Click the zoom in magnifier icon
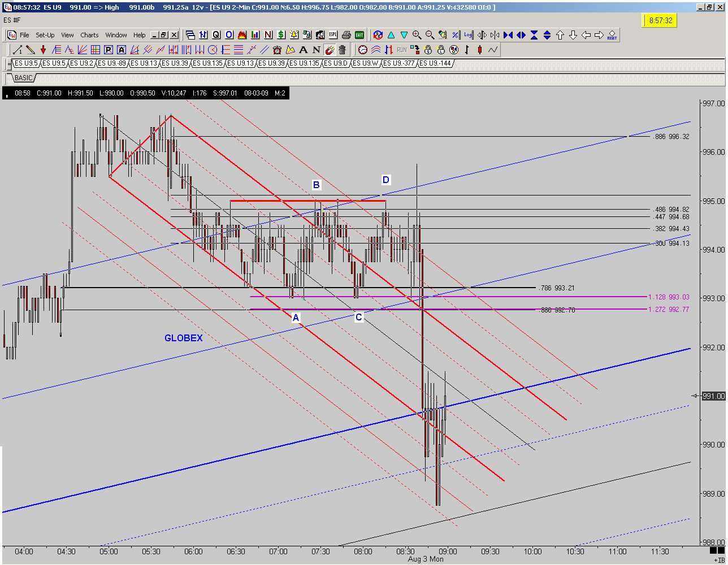 [x=417, y=34]
